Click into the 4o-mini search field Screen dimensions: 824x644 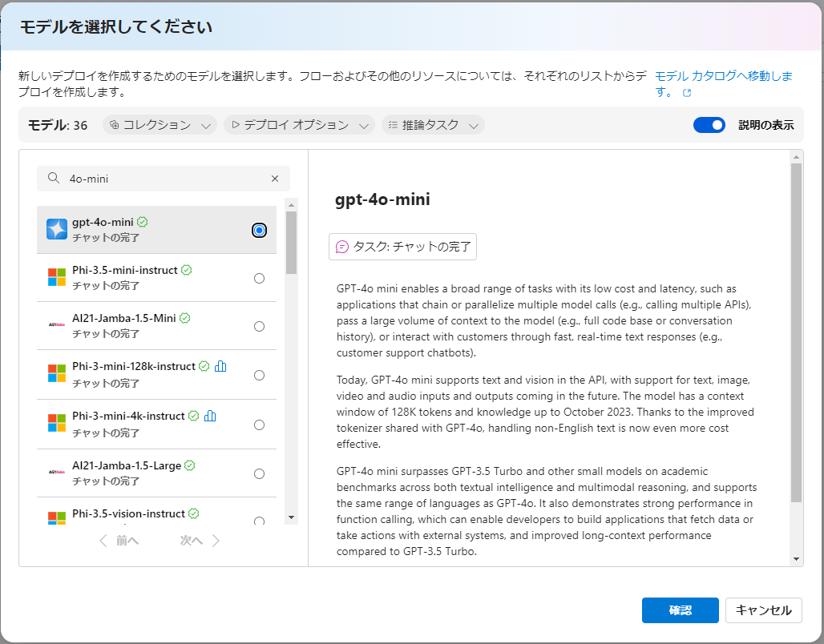click(164, 179)
